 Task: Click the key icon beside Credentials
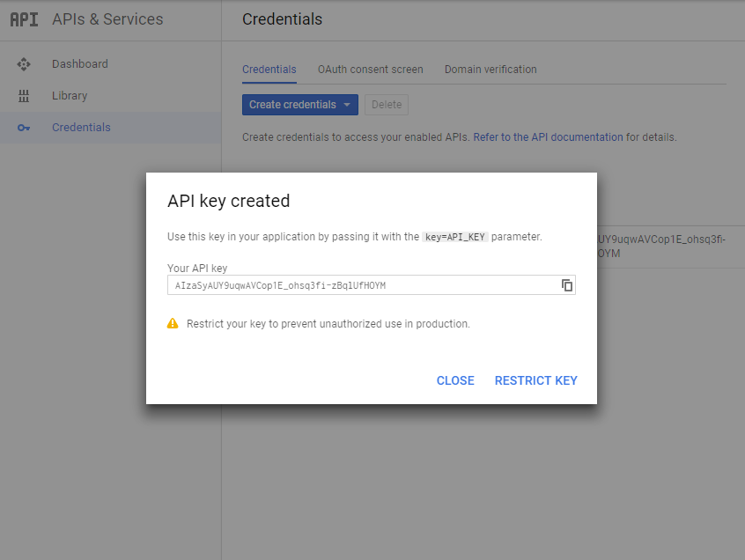point(24,128)
